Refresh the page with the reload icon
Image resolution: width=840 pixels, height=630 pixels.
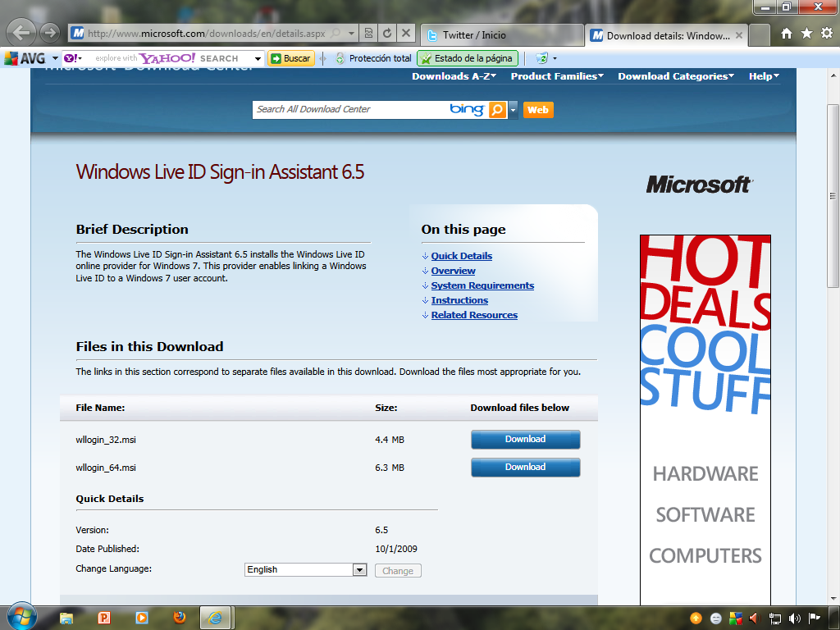[387, 34]
